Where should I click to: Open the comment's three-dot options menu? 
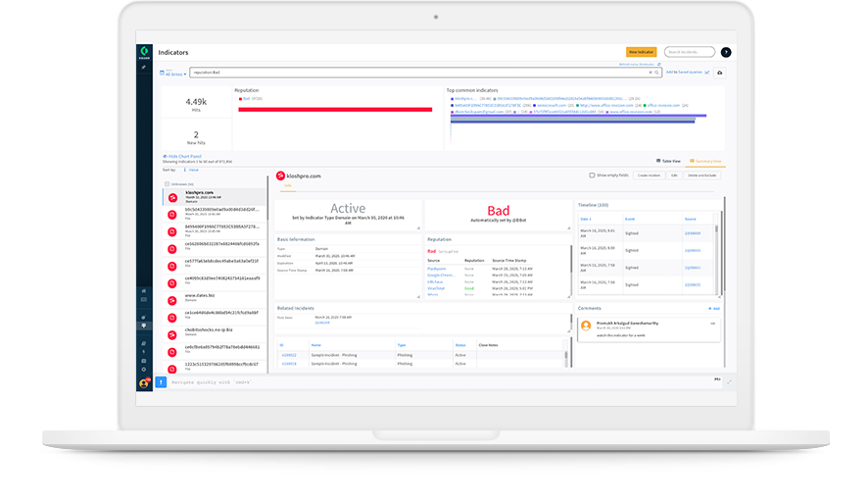[712, 323]
